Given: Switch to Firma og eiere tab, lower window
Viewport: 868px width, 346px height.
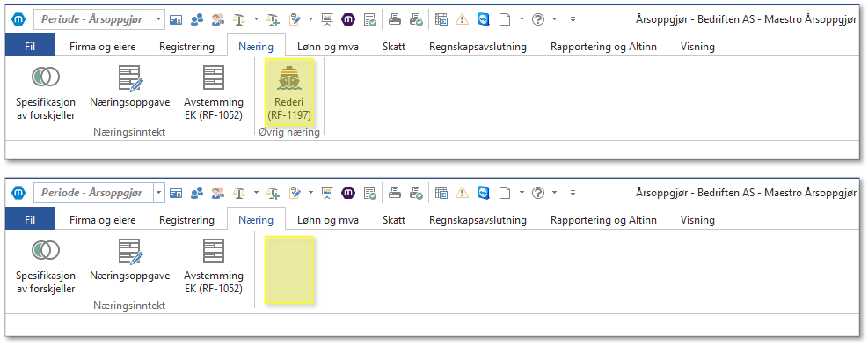Looking at the screenshot, I should click(x=102, y=219).
